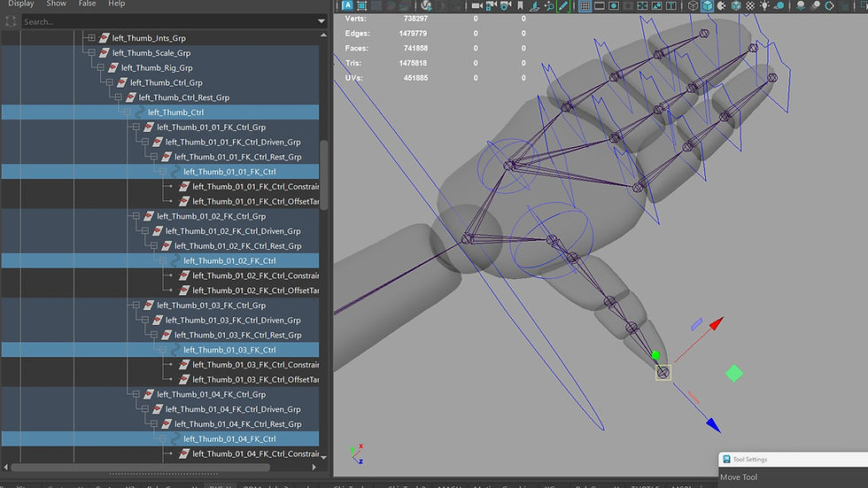Screen dimensions: 868x488
Task: Open camera attributes icon in panel toolbar
Action: tap(506, 5)
